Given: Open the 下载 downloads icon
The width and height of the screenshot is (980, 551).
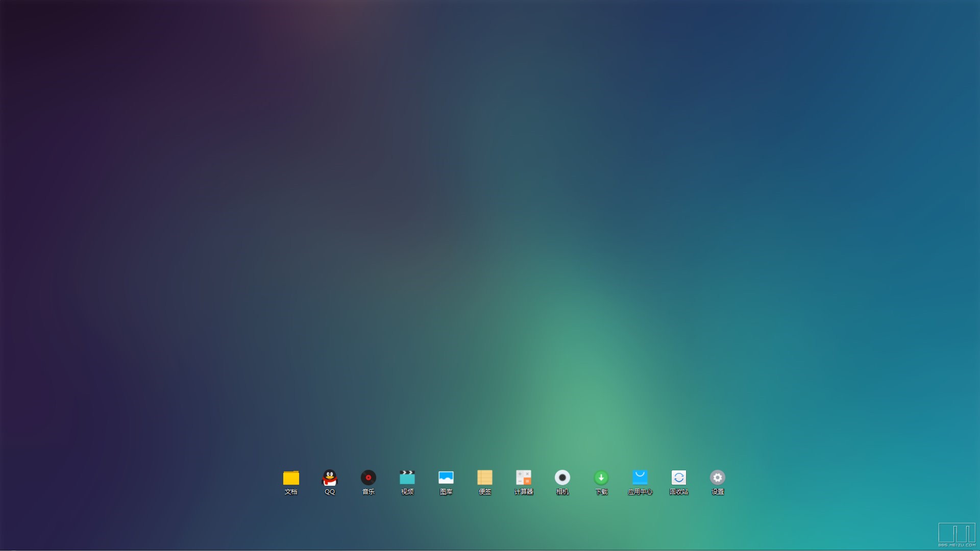Looking at the screenshot, I should [x=601, y=478].
